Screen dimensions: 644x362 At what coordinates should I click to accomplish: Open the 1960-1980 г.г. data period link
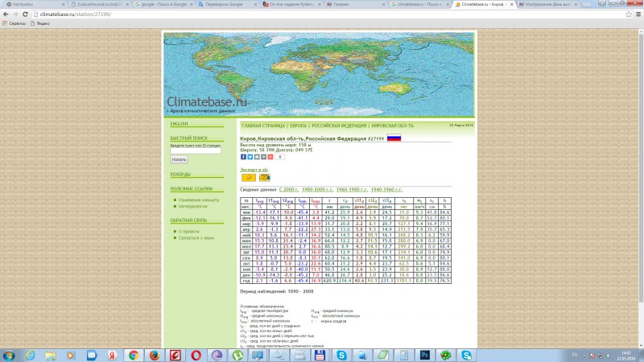coord(352,190)
